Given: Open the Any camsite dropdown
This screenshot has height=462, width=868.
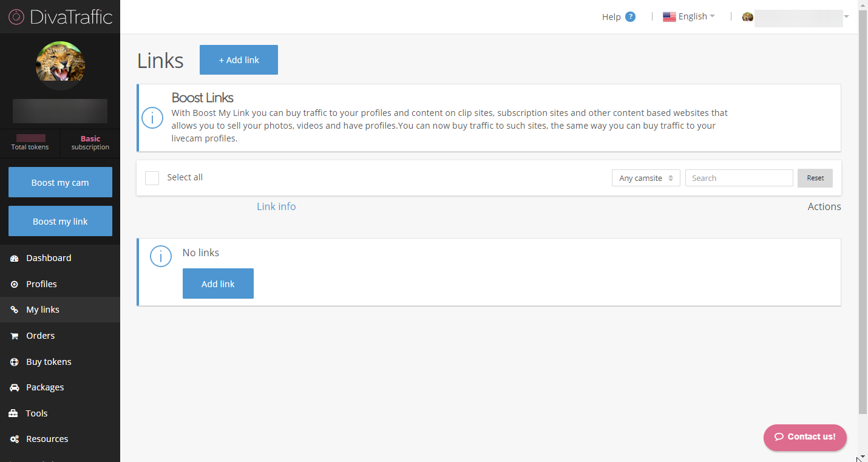Looking at the screenshot, I should tap(646, 178).
